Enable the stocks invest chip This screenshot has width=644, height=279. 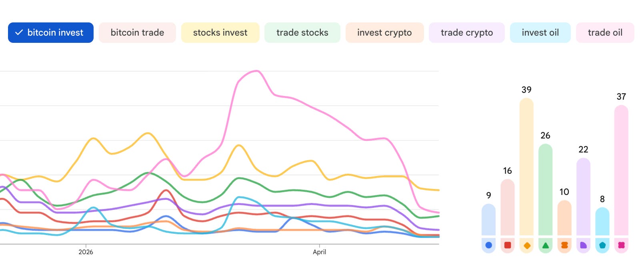coord(220,32)
